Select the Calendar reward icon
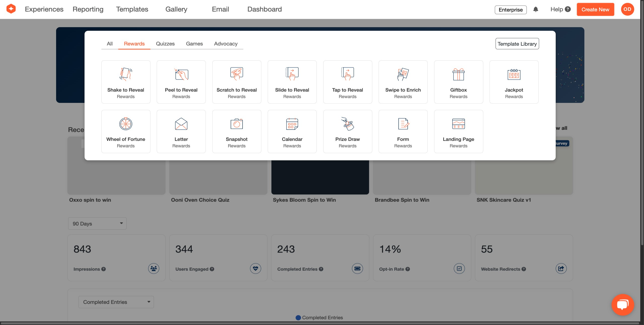Screen dimensions: 644x325 pos(292,124)
